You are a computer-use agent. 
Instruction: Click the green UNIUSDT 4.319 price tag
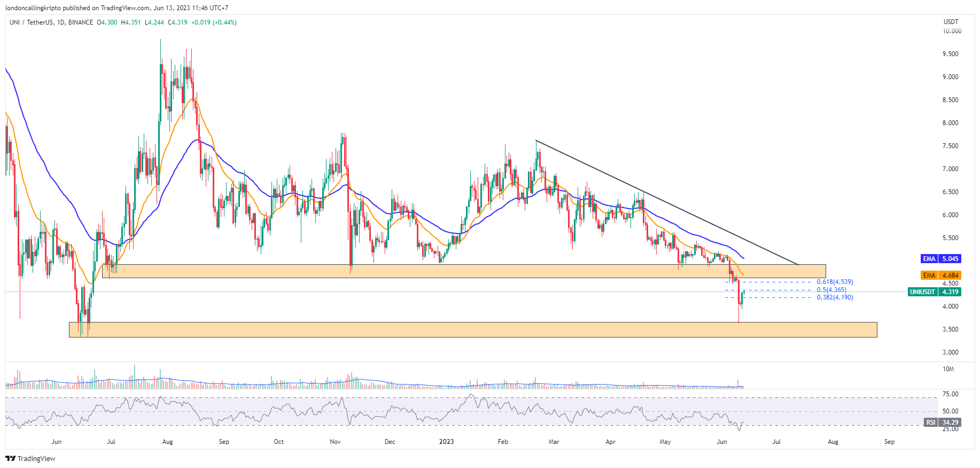click(934, 292)
